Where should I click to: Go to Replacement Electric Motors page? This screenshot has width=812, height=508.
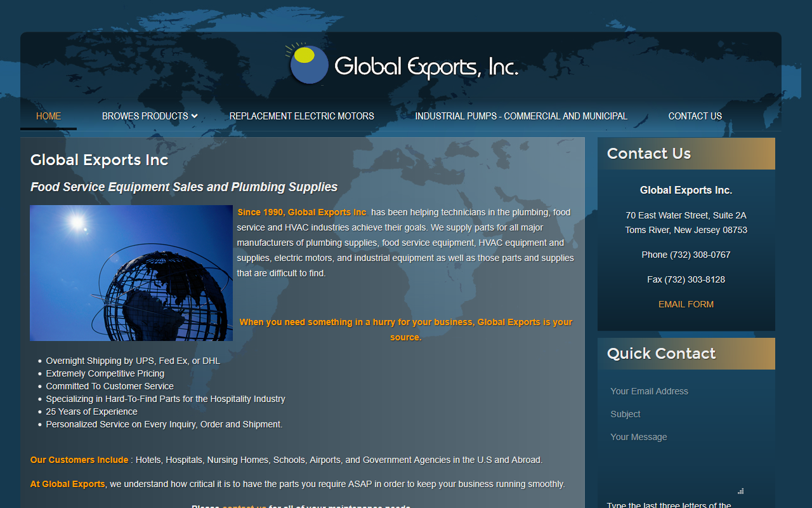pos(302,116)
